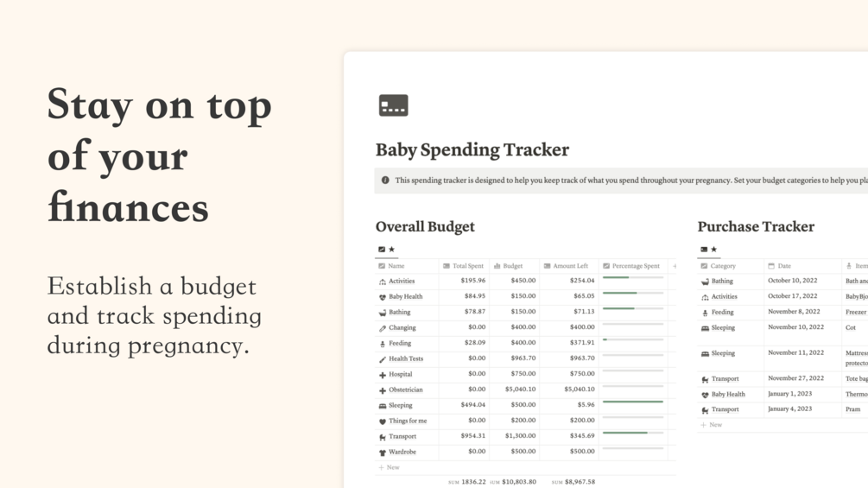Viewport: 868px width, 488px height.
Task: Click the info icon in the callout
Action: 385,181
